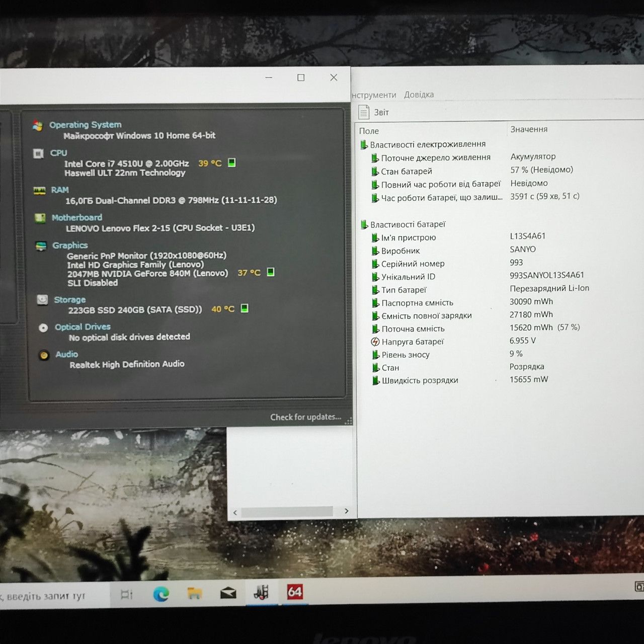Click the Поле column header
644x644 pixels.
[x=369, y=131]
